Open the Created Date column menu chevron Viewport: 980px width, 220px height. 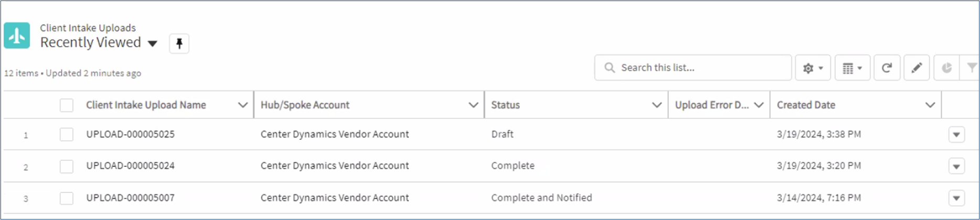[x=930, y=105]
